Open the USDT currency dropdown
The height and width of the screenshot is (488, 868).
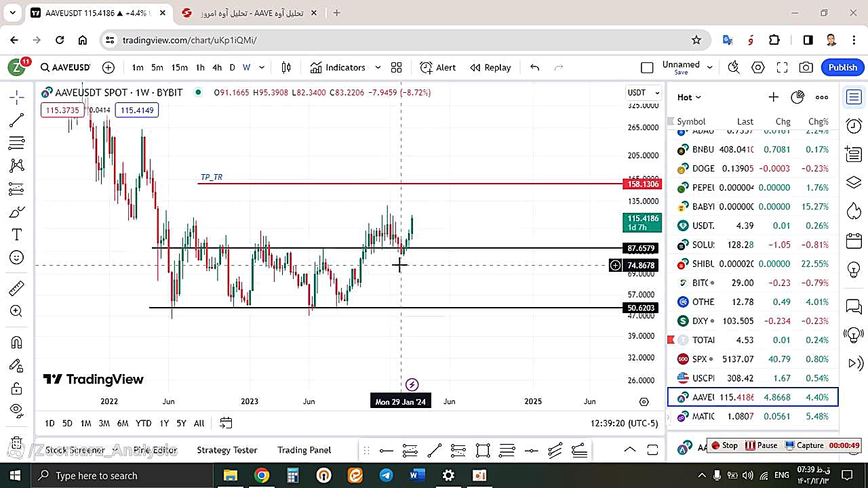644,92
